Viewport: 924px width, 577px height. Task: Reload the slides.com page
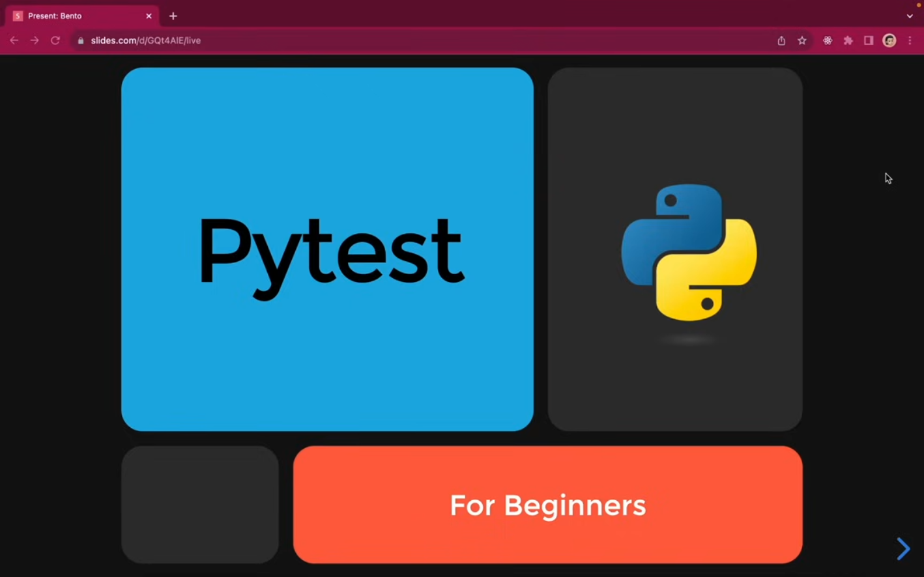tap(55, 40)
